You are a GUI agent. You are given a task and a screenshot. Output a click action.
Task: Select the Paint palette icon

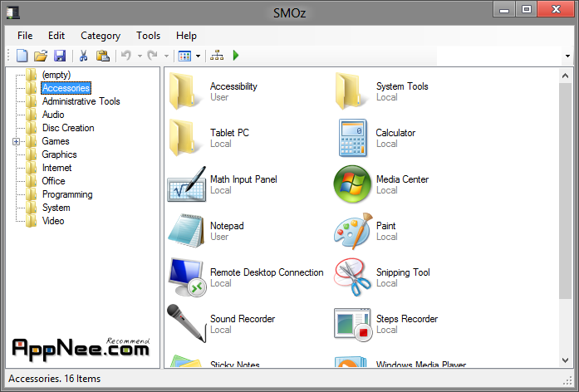(x=353, y=231)
